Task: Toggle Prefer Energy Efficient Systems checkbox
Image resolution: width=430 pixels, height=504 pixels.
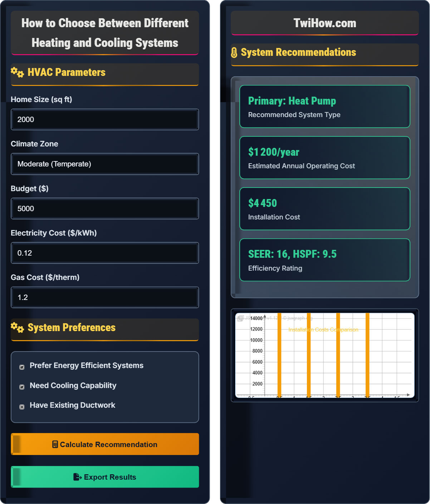Action: (22, 367)
